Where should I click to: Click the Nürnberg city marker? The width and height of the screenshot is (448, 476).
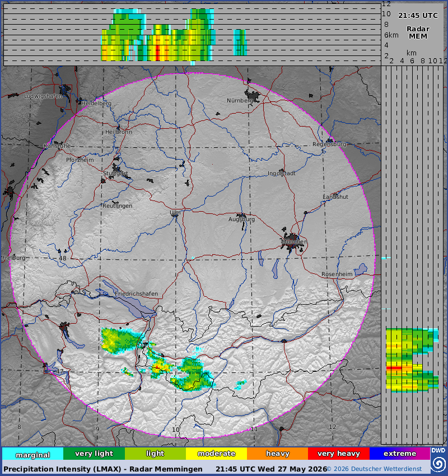(x=253, y=95)
